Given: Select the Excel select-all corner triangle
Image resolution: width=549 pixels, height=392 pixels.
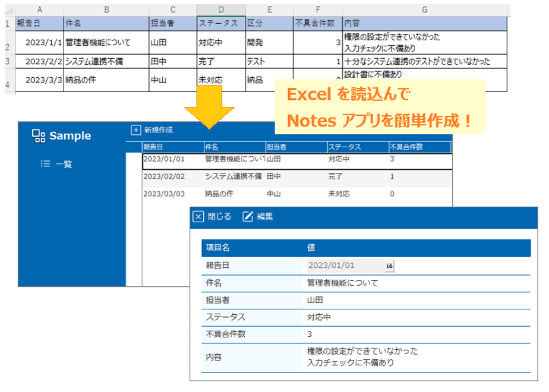Looking at the screenshot, I should (x=11, y=10).
